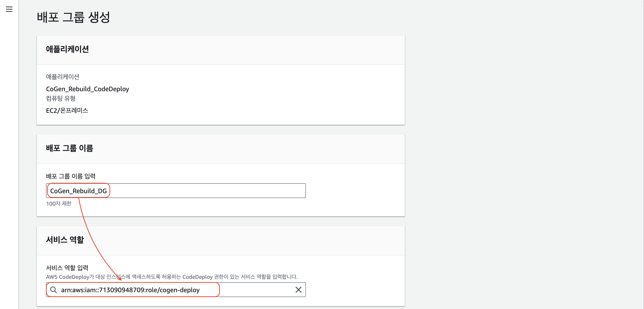The height and width of the screenshot is (309, 644).
Task: Click the collapsed left navigation strip below hamburger
Action: point(9,150)
